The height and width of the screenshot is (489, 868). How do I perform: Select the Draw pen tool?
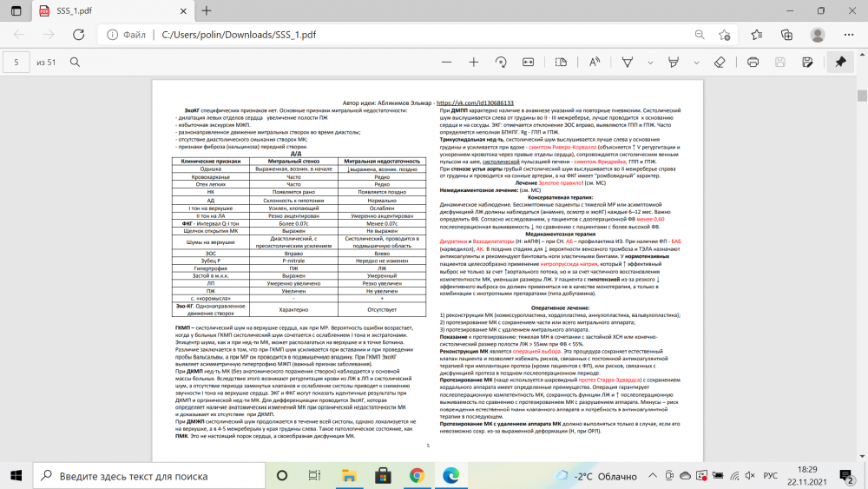(626, 63)
